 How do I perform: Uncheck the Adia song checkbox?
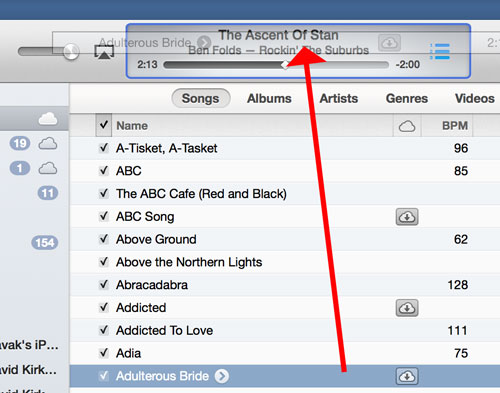click(104, 353)
